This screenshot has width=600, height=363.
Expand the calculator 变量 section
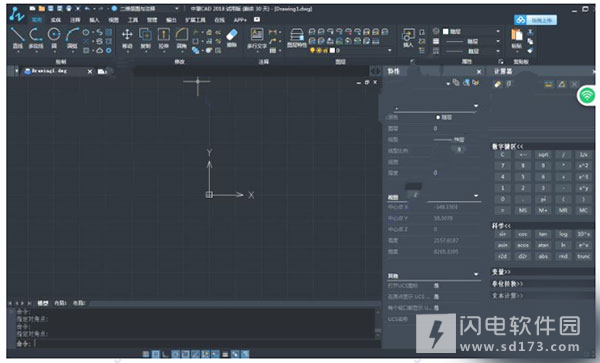pos(501,272)
